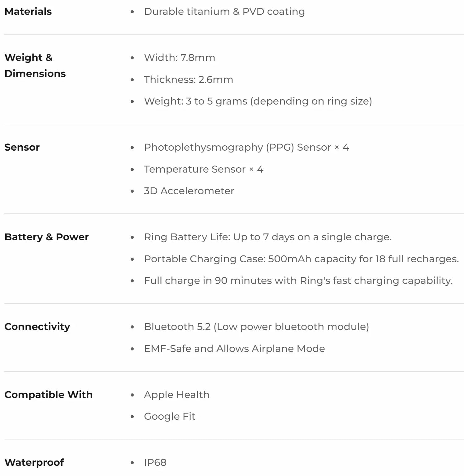
Task: Click the Full charge in 90 minutes line
Action: point(298,281)
